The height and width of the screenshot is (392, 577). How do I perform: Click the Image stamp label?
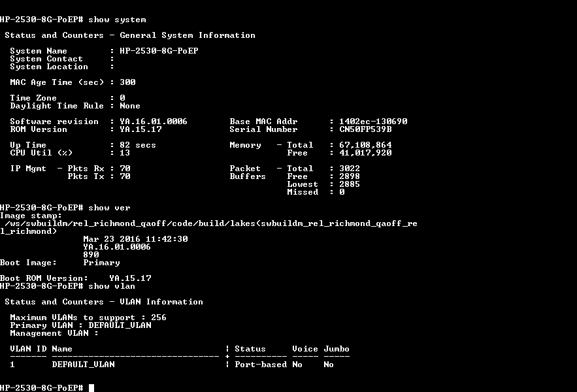pyautogui.click(x=31, y=216)
